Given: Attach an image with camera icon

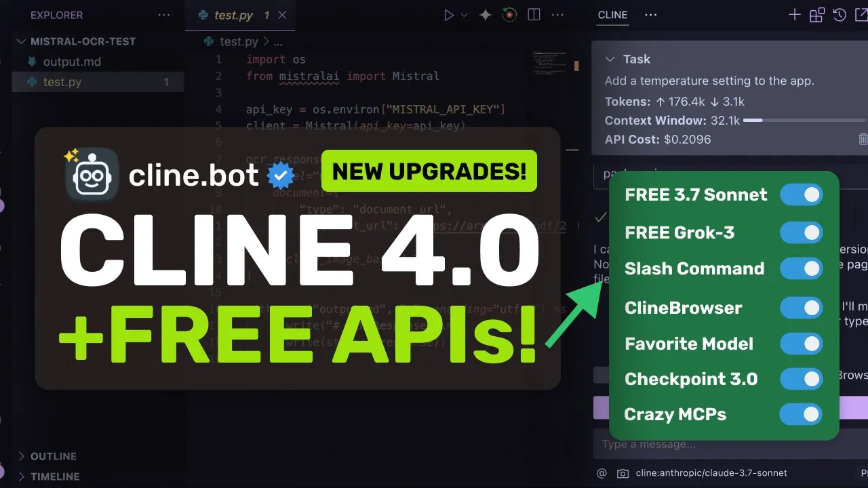Looking at the screenshot, I should pos(623,473).
